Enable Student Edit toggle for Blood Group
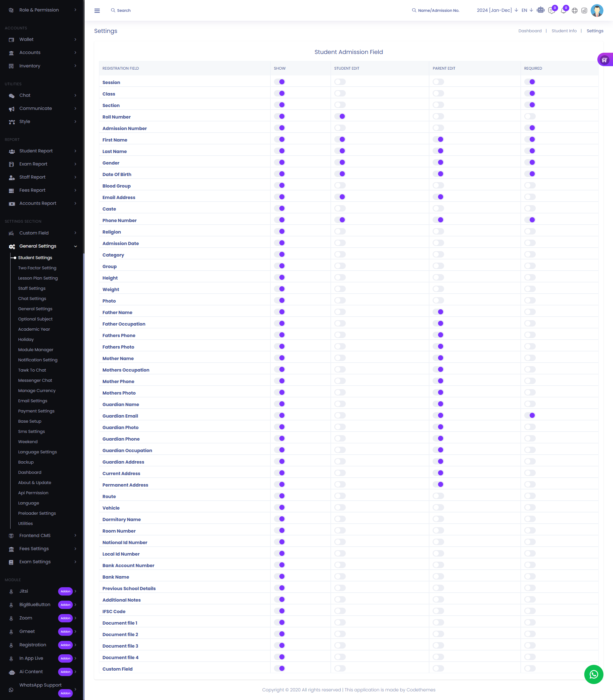Image resolution: width=613 pixels, height=700 pixels. [x=340, y=186]
